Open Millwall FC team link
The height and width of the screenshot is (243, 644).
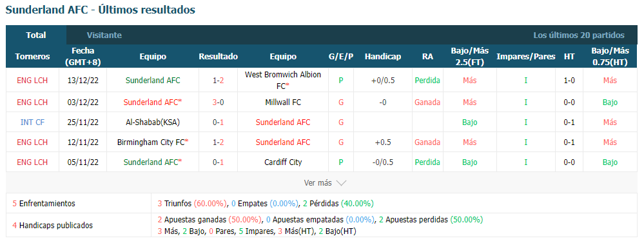click(283, 102)
